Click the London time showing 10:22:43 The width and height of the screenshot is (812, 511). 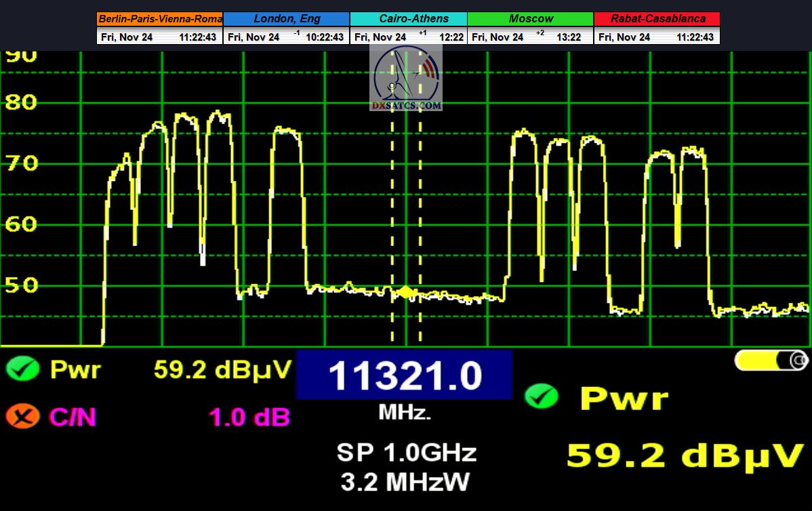click(x=324, y=37)
